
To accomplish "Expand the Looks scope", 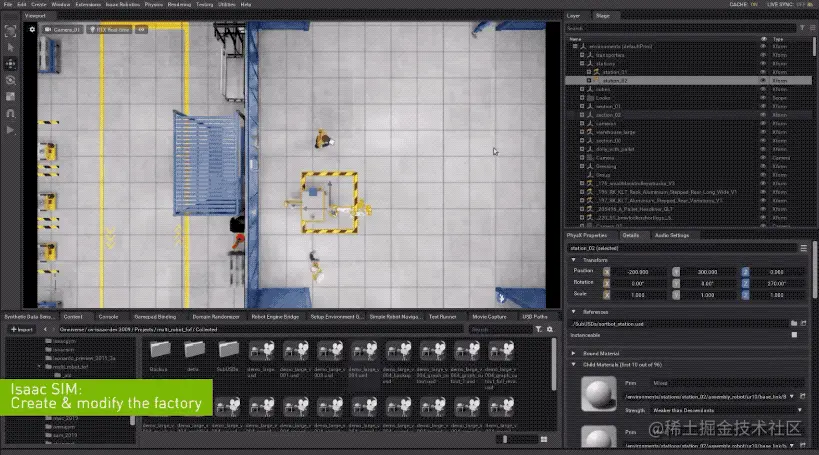I will click(582, 98).
